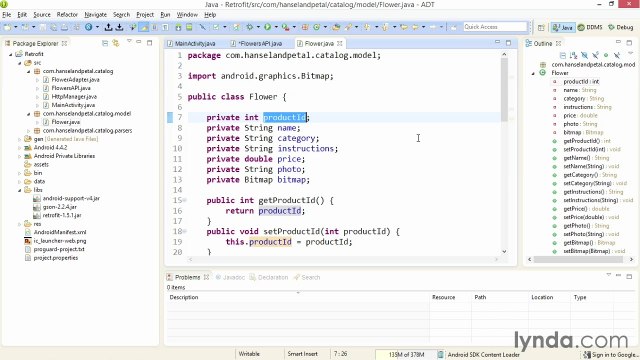This screenshot has width=640, height=360.
Task: Click the upload arrow toolbar icon
Action: pos(108,27)
